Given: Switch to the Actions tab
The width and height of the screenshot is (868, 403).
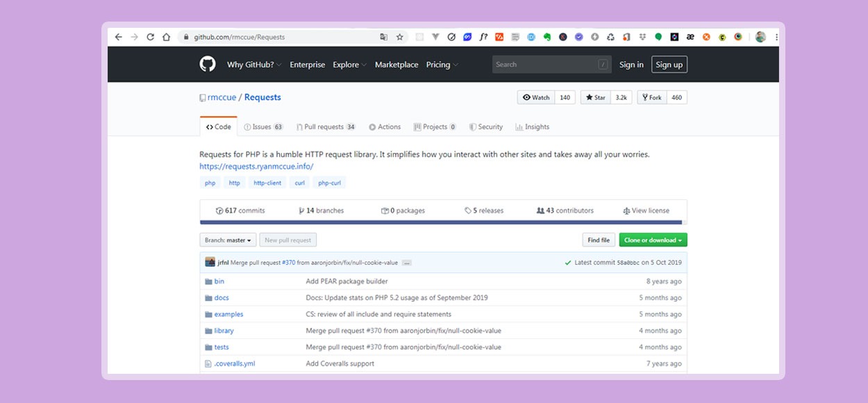Looking at the screenshot, I should (385, 126).
